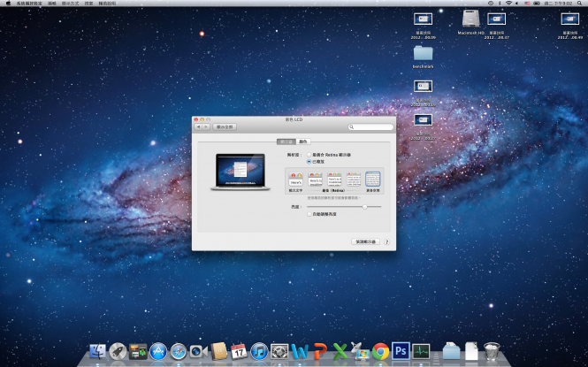Launch Google Chrome from the Dock
The image size is (588, 367).
pyautogui.click(x=380, y=352)
